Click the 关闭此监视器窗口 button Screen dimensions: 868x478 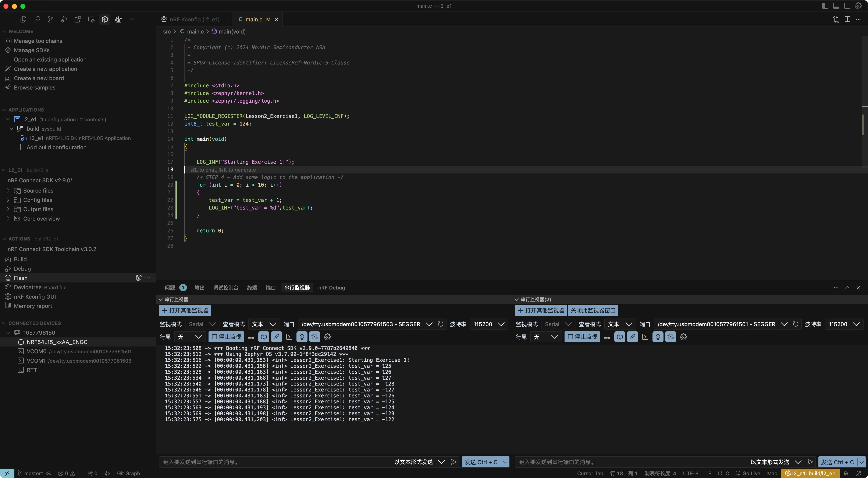click(x=593, y=310)
